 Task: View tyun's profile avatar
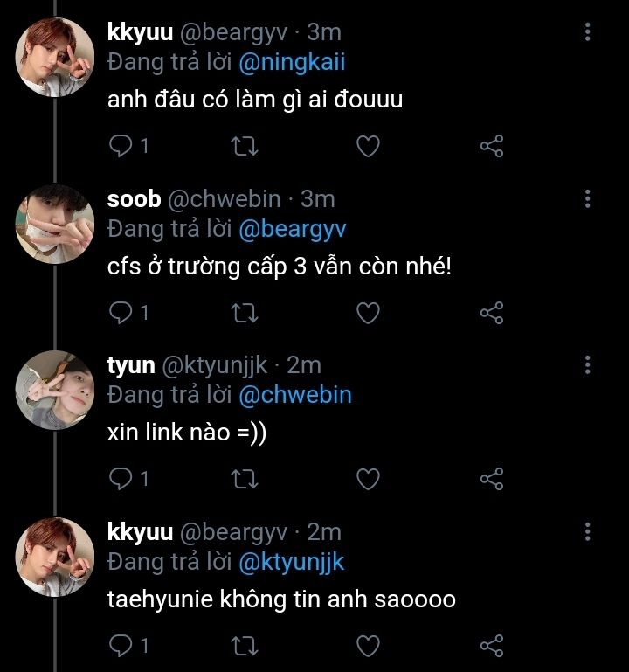(54, 390)
